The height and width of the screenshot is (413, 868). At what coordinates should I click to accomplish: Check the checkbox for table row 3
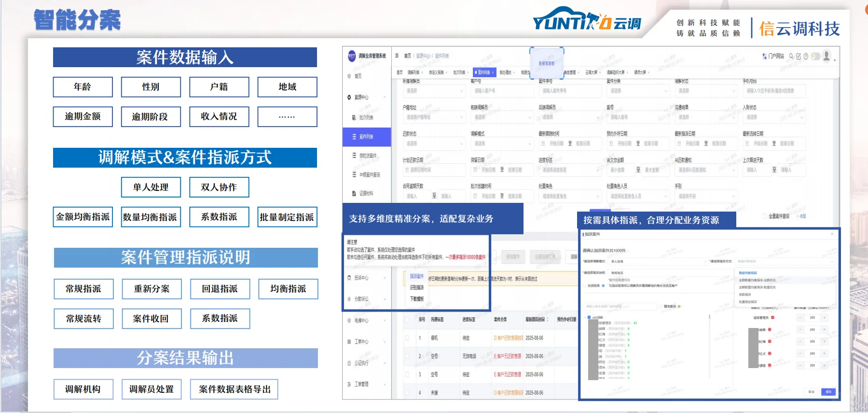tap(407, 374)
